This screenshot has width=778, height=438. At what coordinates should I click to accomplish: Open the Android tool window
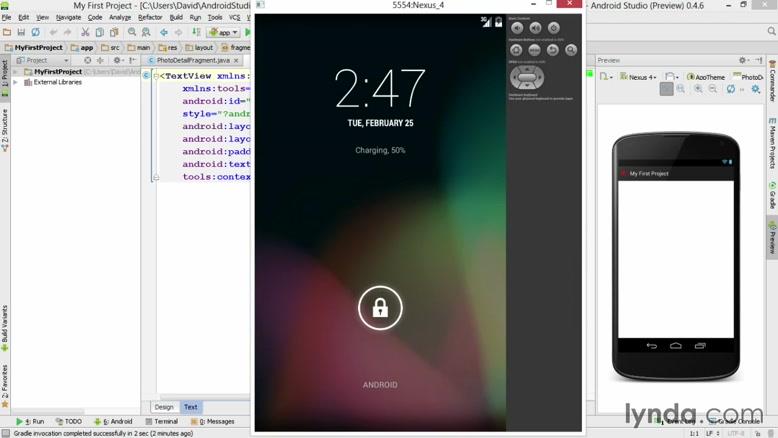[x=114, y=422]
